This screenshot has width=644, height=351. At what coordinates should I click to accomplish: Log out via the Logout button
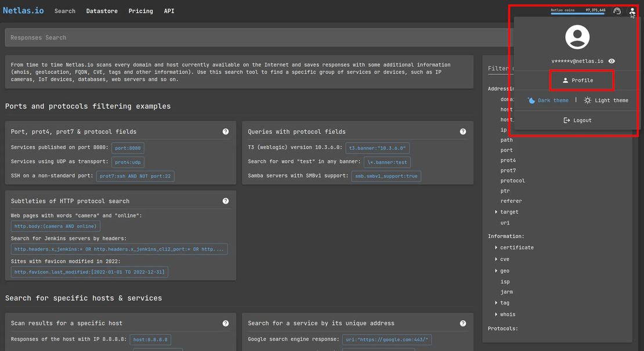[577, 120]
